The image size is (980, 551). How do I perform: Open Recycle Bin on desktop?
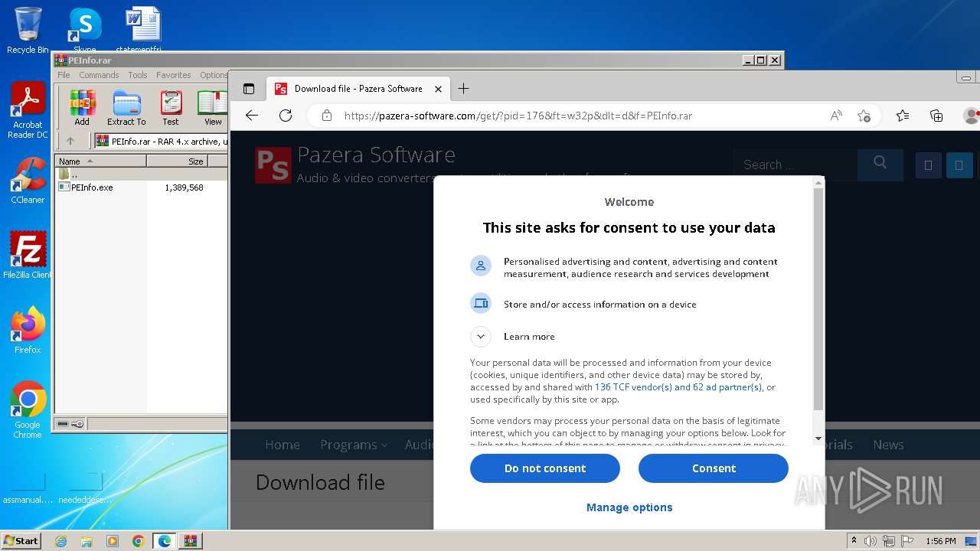coord(28,30)
